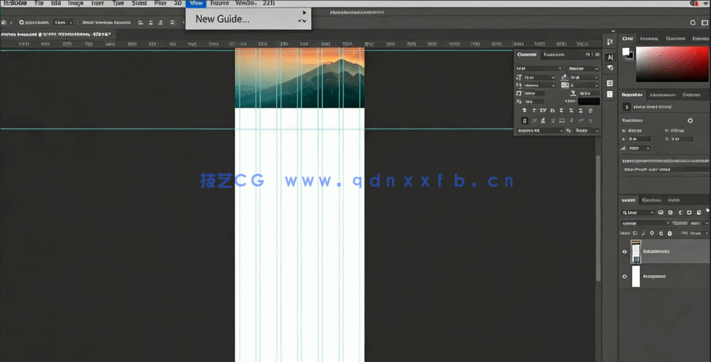The image size is (711, 362).
Task: Open the leading dropdown
Action: click(x=584, y=78)
